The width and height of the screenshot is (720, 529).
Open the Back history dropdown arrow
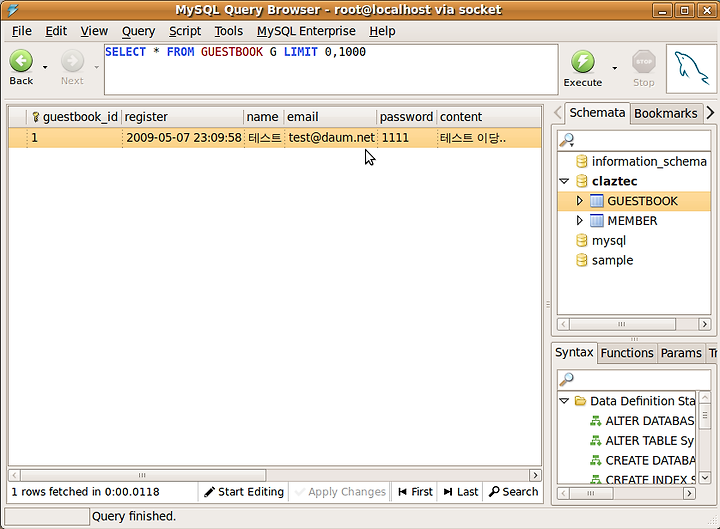(x=45, y=67)
